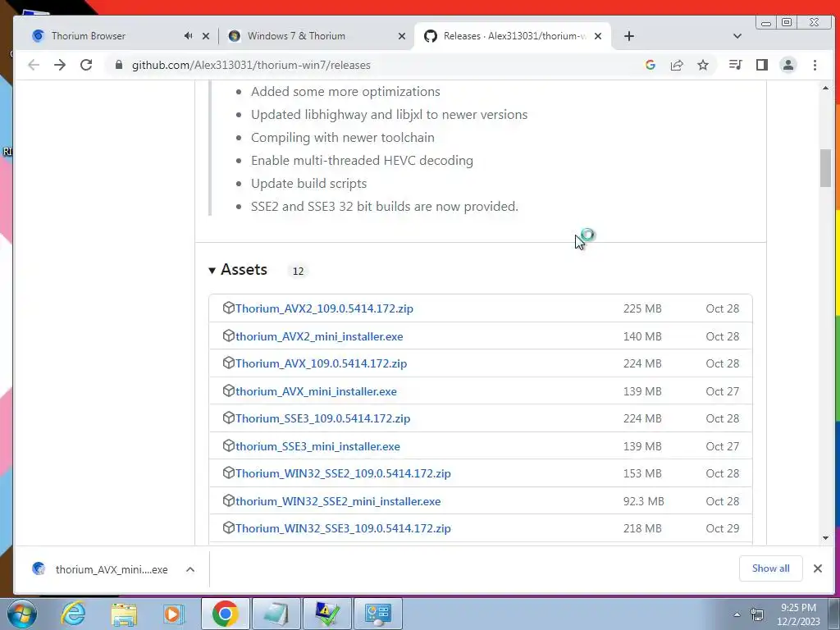Click package icon beside Thorium_SSE3 zip
The image size is (840, 630).
pos(229,418)
